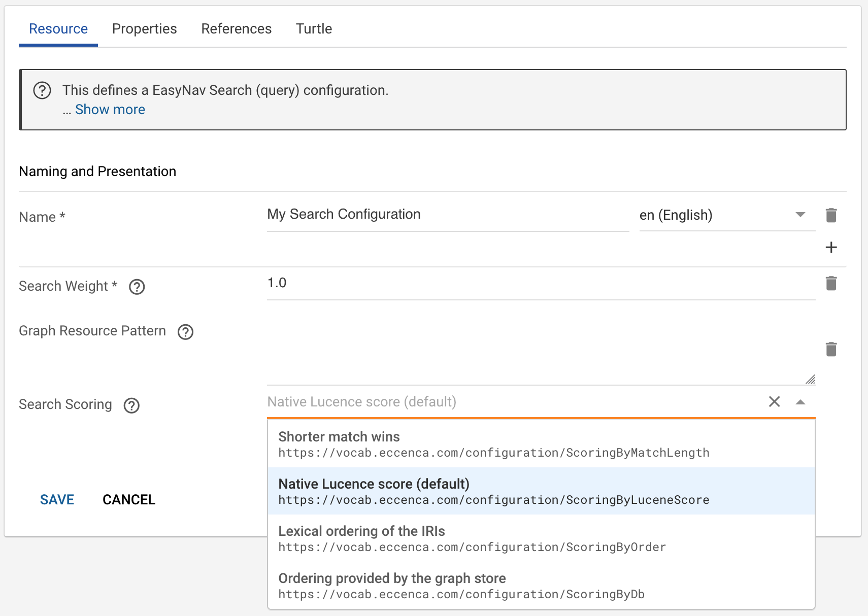
Task: Delete the Name value using its trash icon
Action: (x=831, y=215)
